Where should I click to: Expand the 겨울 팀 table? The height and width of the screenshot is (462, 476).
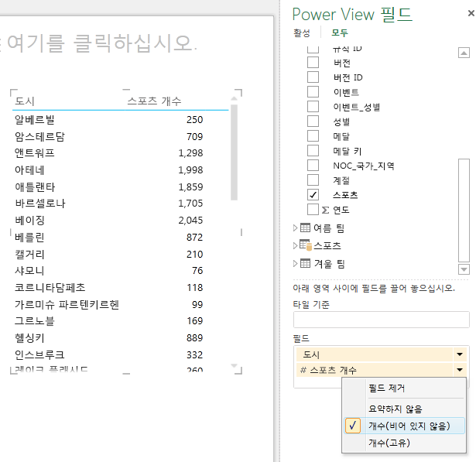295,263
